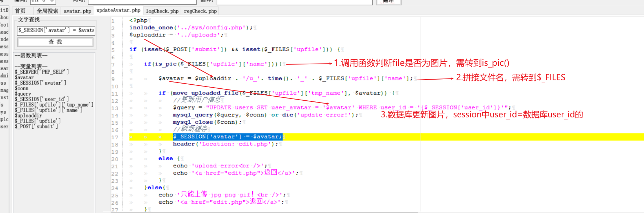Select $_SESSION['avatar'] in the variable list
The height and width of the screenshot is (213, 644).
[40, 83]
